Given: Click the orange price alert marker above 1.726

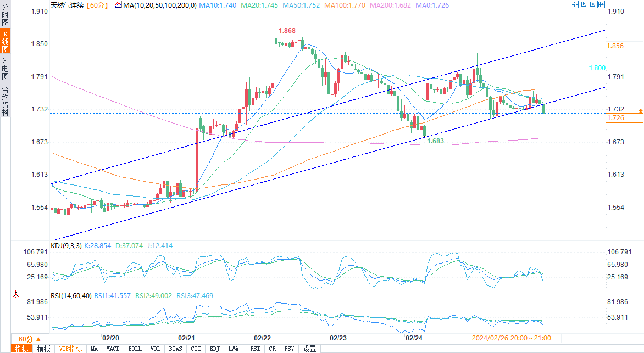Looking at the screenshot, I should coord(640,111).
